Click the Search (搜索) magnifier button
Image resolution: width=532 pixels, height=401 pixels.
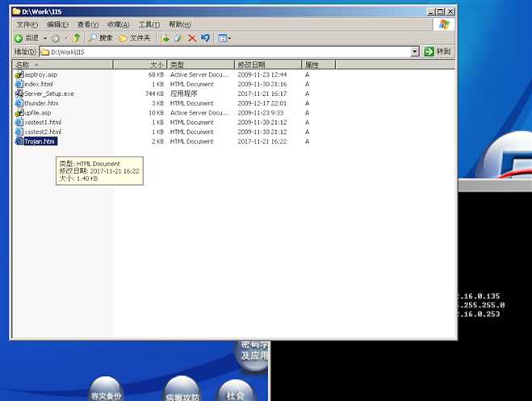(x=100, y=38)
